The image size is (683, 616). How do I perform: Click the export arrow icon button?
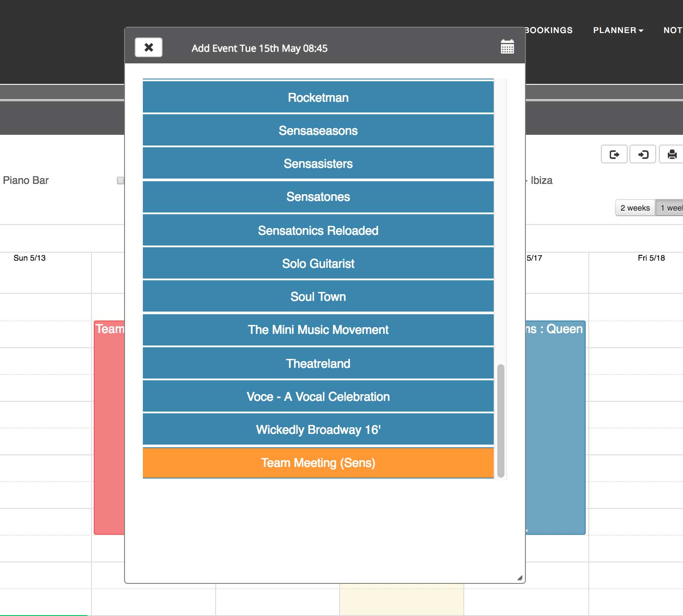614,154
